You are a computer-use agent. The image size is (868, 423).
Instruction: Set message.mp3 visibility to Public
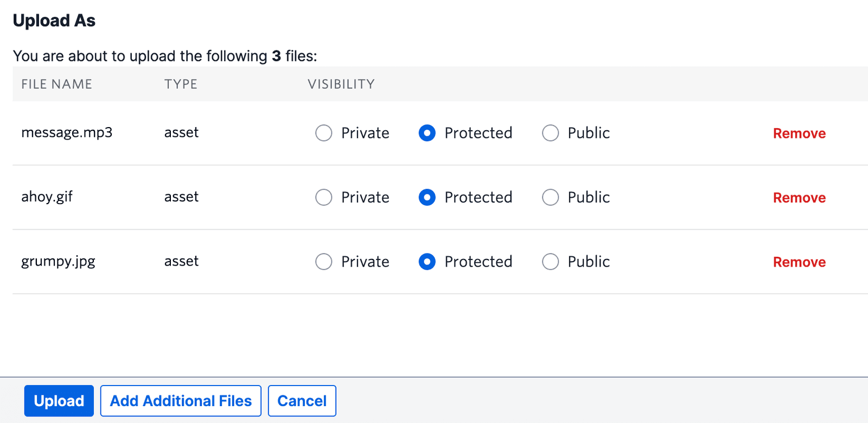pos(550,133)
